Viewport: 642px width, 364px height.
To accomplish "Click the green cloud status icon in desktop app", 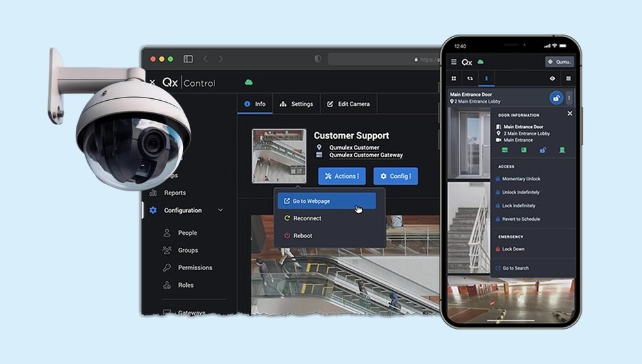I will tap(248, 82).
